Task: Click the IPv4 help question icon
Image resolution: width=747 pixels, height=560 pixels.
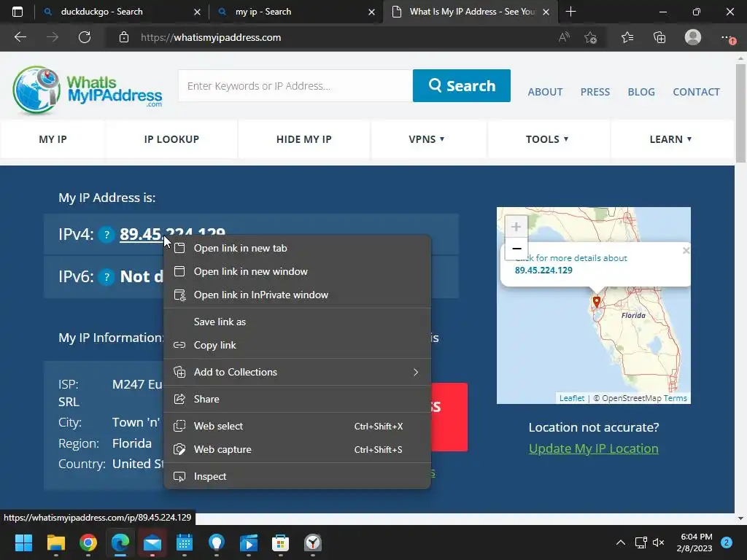Action: (x=107, y=234)
